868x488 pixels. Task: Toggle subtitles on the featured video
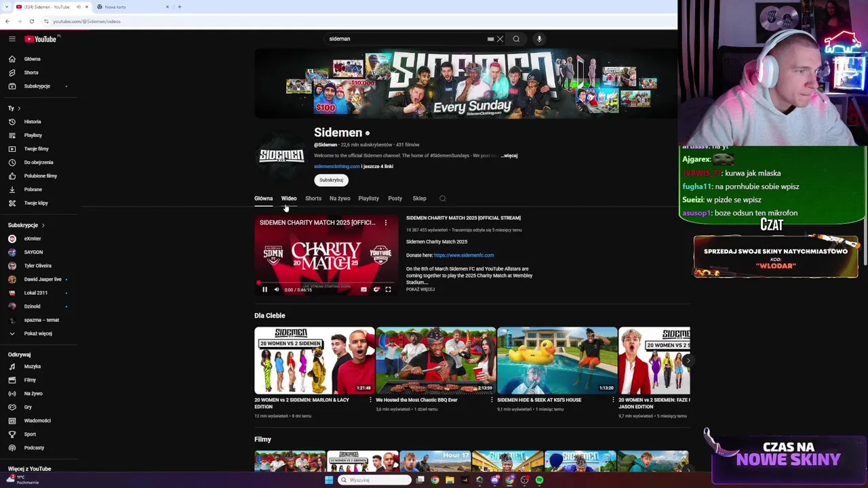pyautogui.click(x=363, y=289)
